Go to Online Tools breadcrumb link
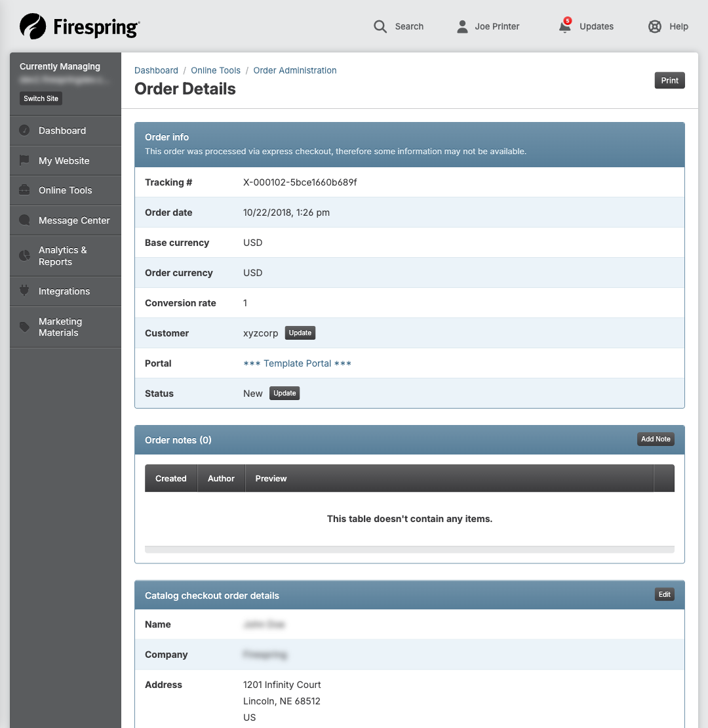708x728 pixels. [216, 70]
